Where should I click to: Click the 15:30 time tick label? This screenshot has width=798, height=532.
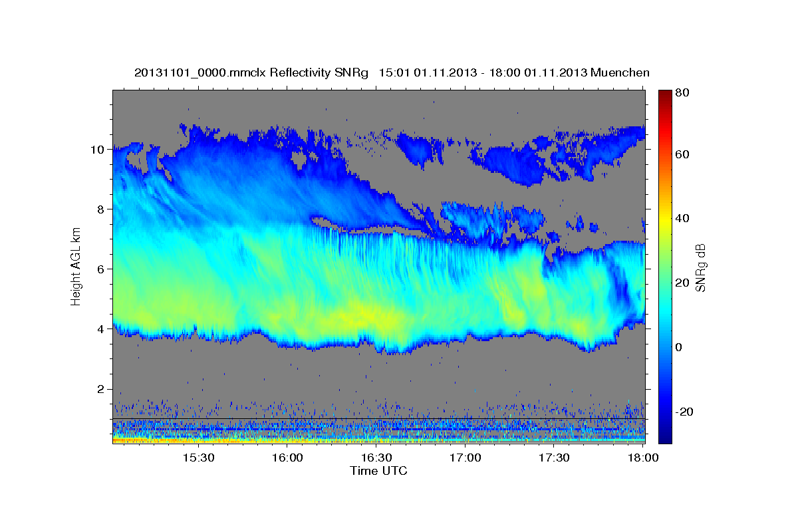(x=198, y=458)
